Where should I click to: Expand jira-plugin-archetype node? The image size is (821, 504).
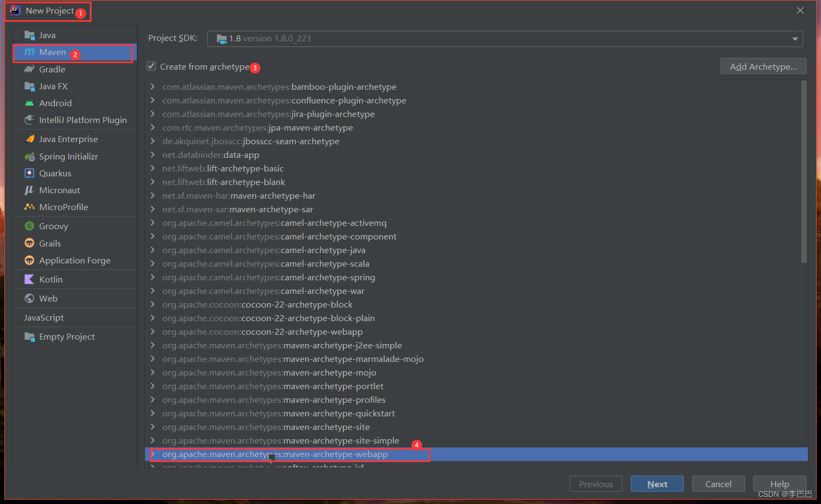(x=153, y=114)
